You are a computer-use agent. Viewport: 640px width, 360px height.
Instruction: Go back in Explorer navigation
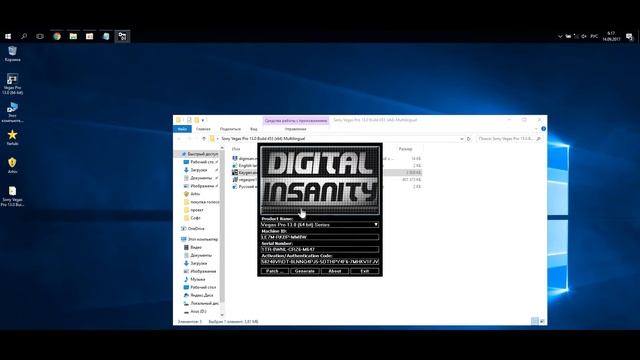click(x=179, y=139)
